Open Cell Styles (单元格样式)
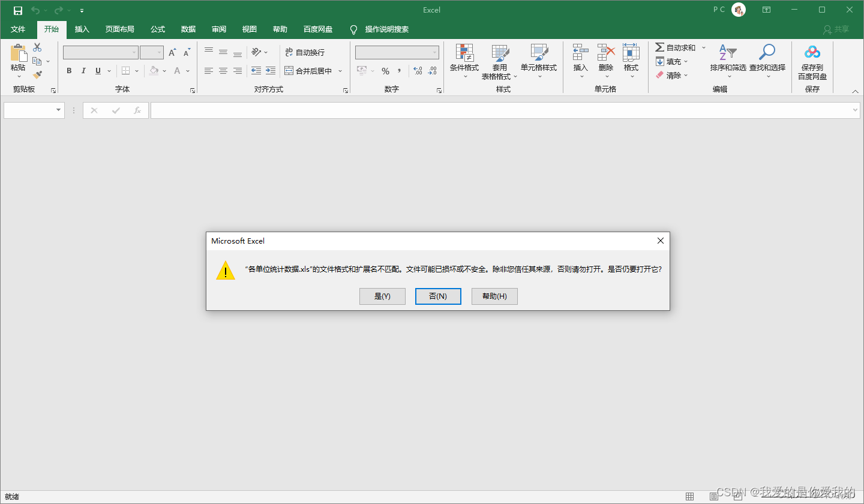The width and height of the screenshot is (864, 504). (x=539, y=62)
